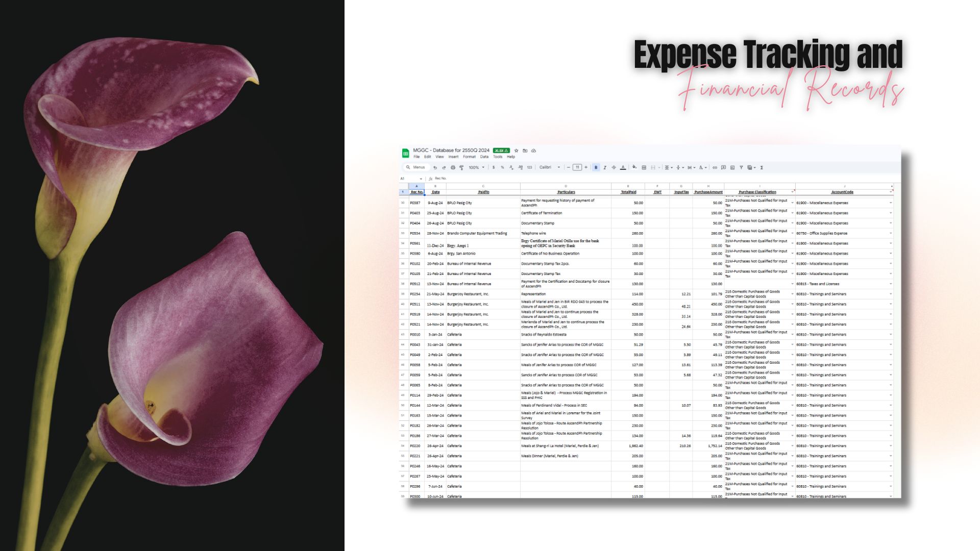Select the Particulars header cell
This screenshot has height=551, width=980.
point(566,192)
